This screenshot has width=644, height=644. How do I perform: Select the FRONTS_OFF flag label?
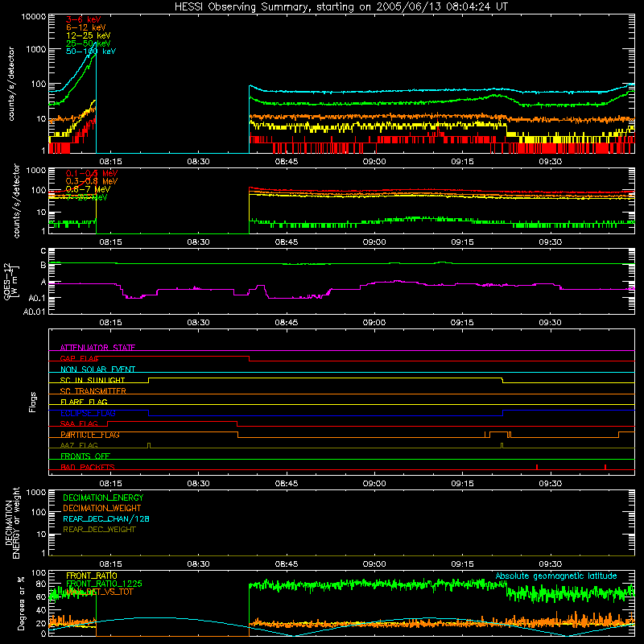click(x=85, y=456)
